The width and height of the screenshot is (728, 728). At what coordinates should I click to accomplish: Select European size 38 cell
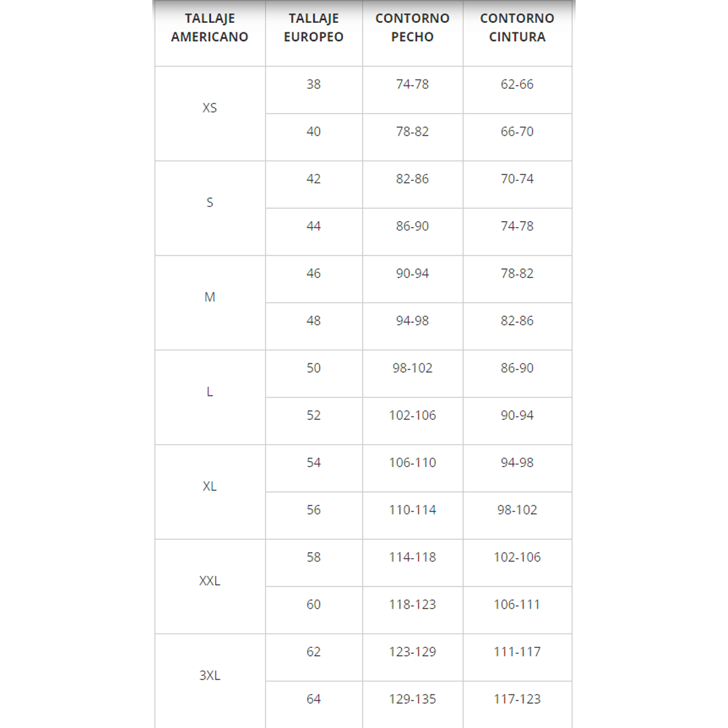pyautogui.click(x=313, y=84)
